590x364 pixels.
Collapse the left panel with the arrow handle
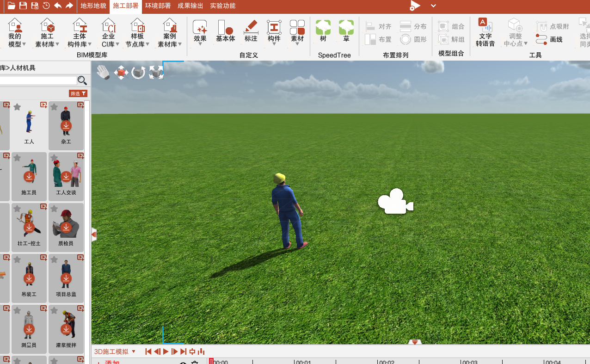(x=94, y=235)
